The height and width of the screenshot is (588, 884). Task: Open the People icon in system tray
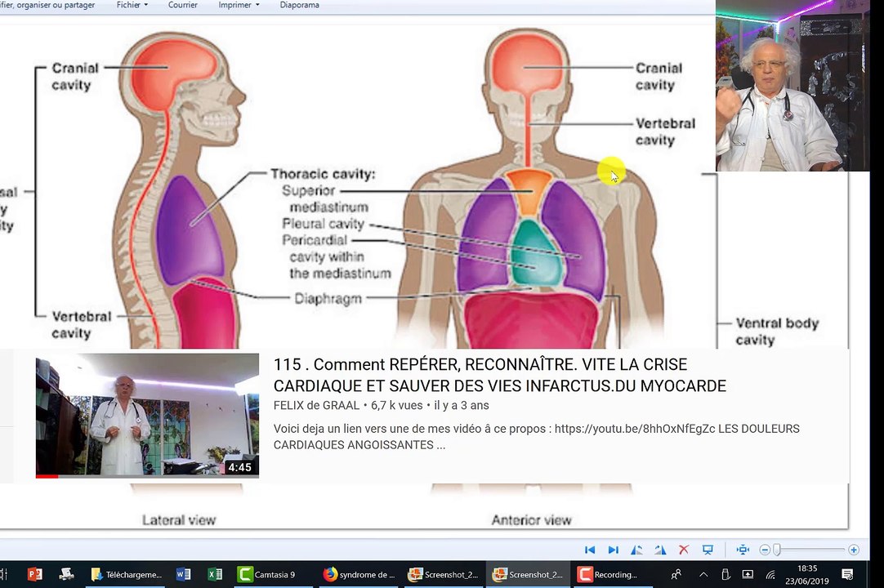(x=676, y=574)
